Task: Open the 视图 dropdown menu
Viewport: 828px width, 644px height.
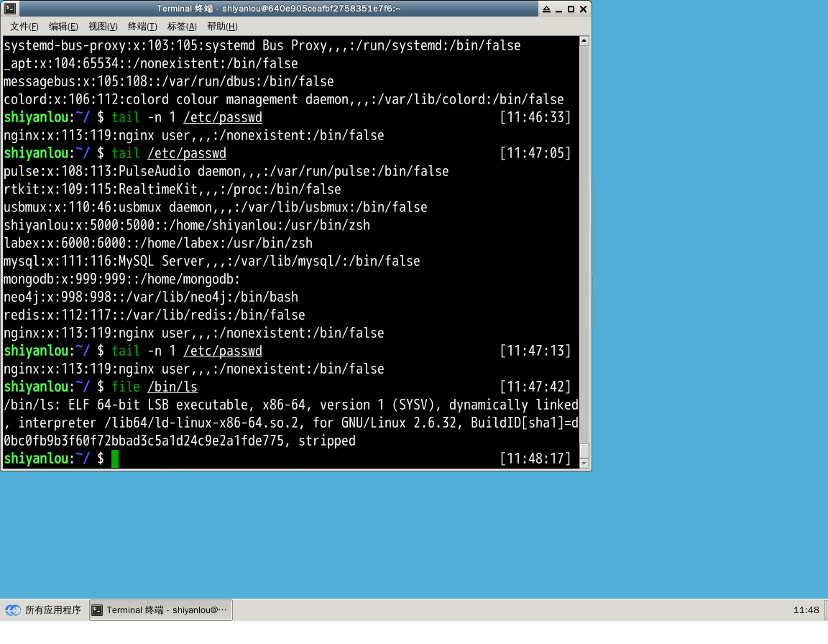Action: coord(102,26)
